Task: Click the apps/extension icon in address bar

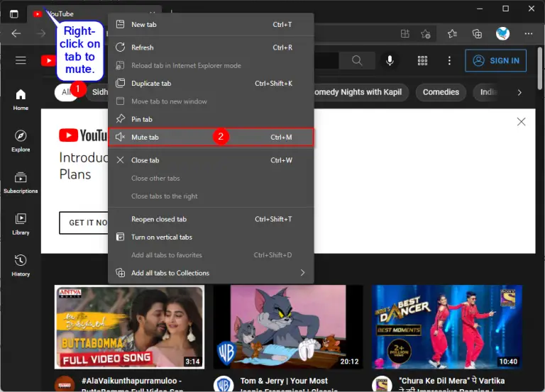Action: 405,34
